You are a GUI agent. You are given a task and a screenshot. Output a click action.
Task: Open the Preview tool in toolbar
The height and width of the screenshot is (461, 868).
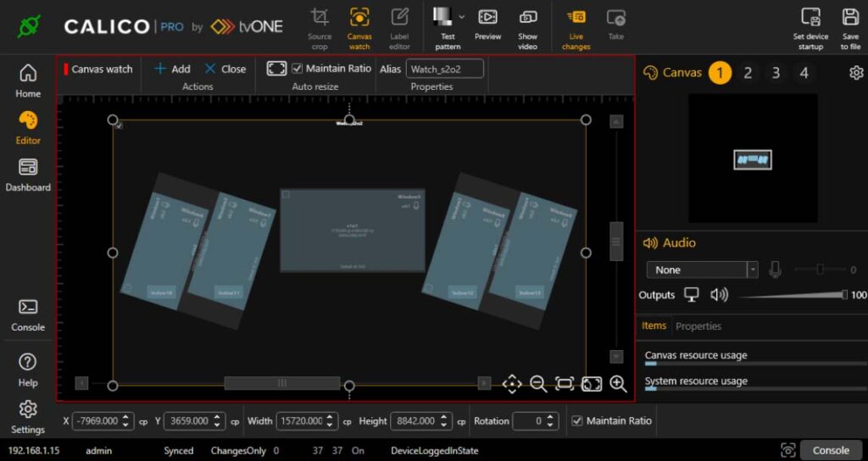[x=487, y=18]
